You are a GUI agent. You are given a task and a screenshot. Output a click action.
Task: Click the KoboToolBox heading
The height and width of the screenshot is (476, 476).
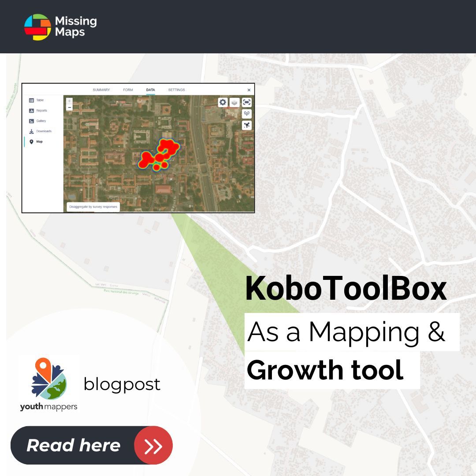point(346,289)
